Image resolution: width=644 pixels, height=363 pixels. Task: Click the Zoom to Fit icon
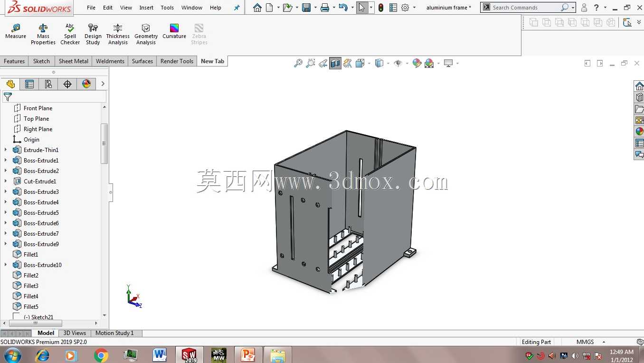tap(298, 63)
